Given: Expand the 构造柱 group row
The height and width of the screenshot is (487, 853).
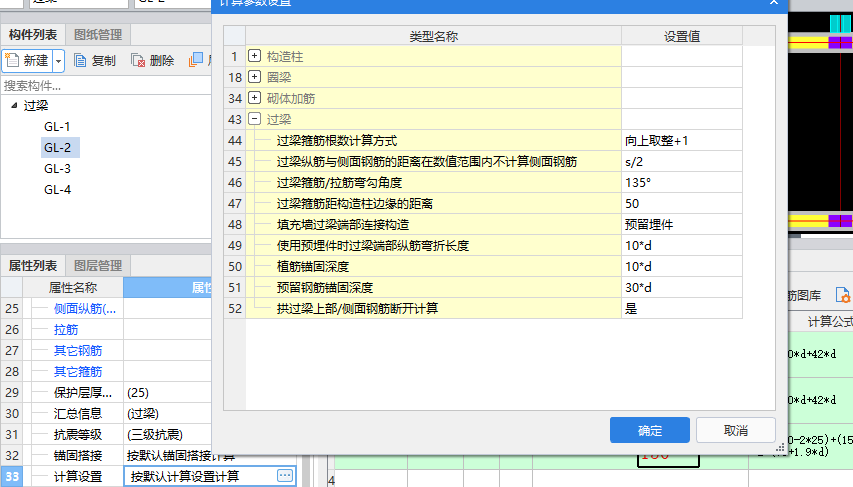Looking at the screenshot, I should point(254,56).
